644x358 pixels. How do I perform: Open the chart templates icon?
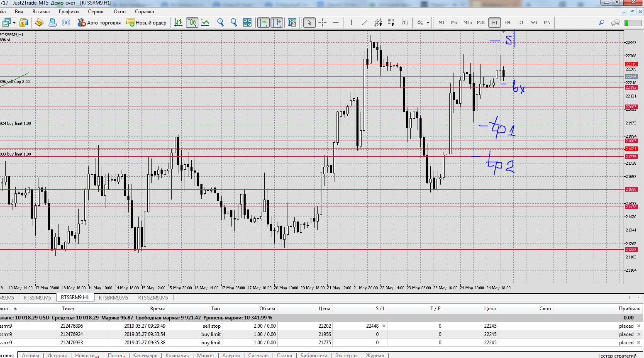(x=292, y=22)
